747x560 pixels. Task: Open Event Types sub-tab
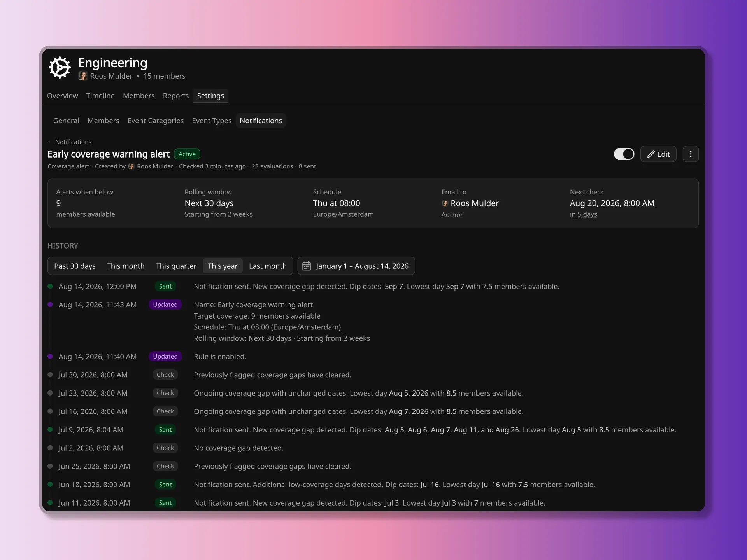(212, 121)
